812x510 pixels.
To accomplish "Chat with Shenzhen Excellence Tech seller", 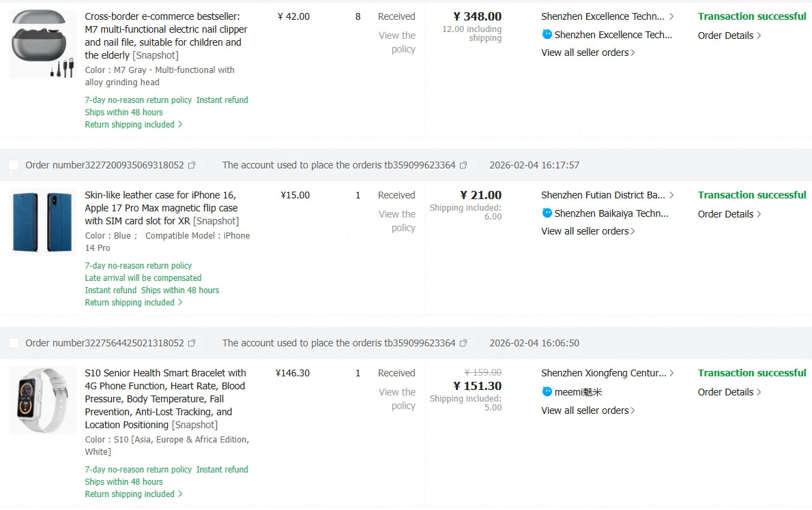I will click(547, 34).
